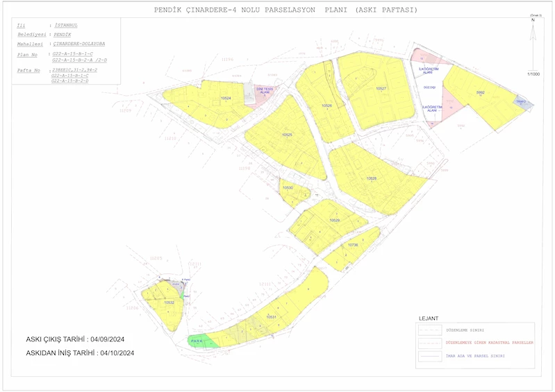Click the ASKIDAN İNİŞ TARİHİ date text
The width and height of the screenshot is (555, 392).
(79, 352)
